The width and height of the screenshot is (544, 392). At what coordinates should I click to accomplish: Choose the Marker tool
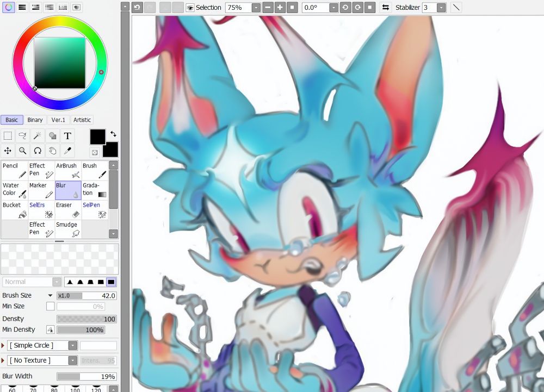(41, 190)
